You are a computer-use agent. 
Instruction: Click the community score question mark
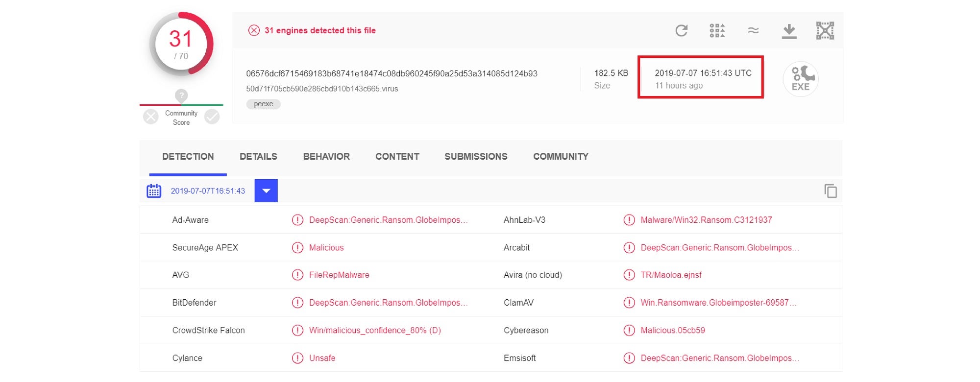pyautogui.click(x=181, y=95)
